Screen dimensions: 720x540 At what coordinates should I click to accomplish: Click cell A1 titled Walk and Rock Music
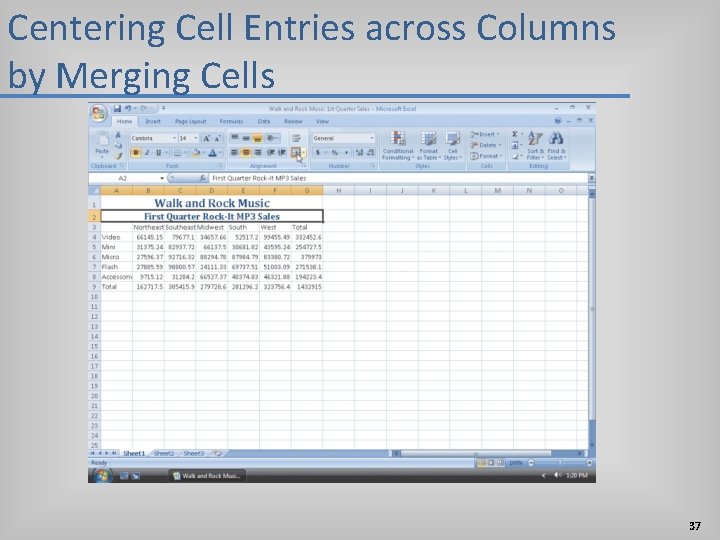212,203
